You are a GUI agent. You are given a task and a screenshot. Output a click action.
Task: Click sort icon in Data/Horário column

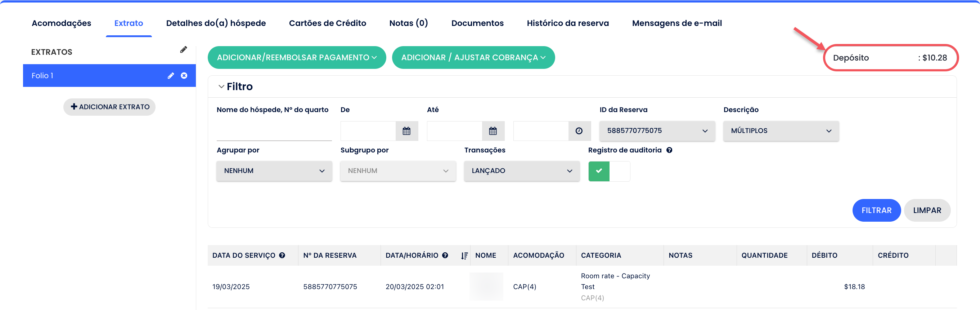click(x=464, y=256)
